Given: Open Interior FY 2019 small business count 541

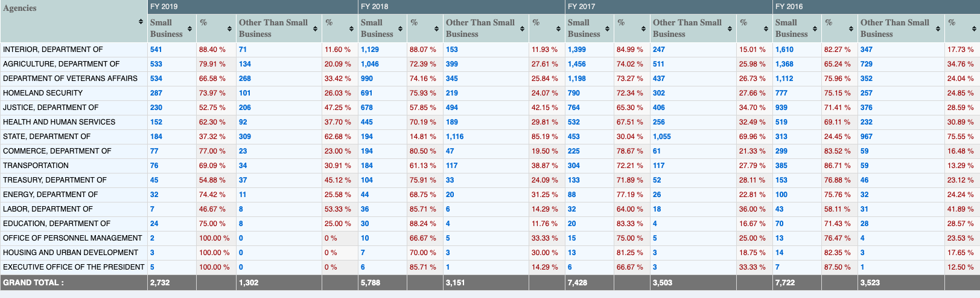Looking at the screenshot, I should click(x=156, y=50).
